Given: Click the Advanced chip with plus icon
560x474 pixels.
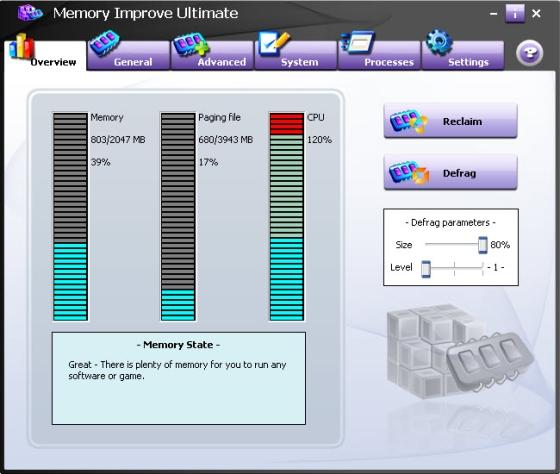Looking at the screenshot, I should click(x=191, y=44).
